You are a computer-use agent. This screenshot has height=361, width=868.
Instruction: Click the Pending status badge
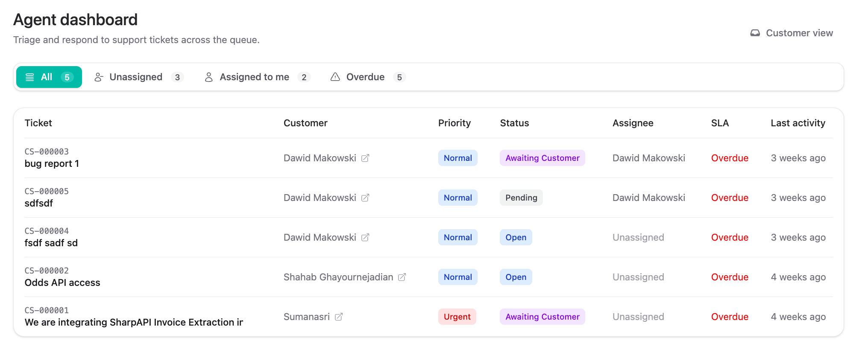521,198
